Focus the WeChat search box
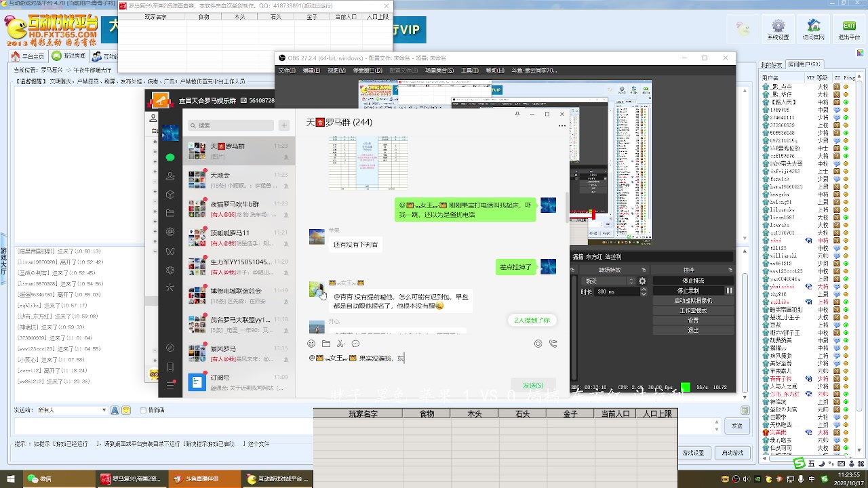Screen dimensions: 868x488 pos(231,125)
